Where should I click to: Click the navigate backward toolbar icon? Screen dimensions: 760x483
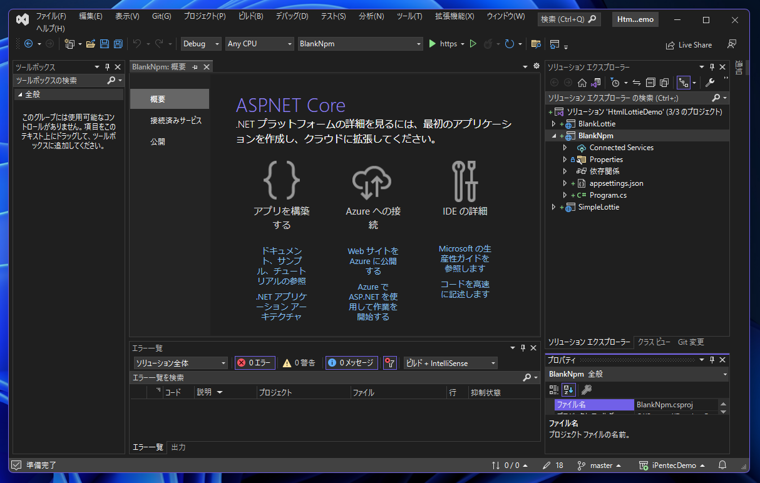click(29, 44)
